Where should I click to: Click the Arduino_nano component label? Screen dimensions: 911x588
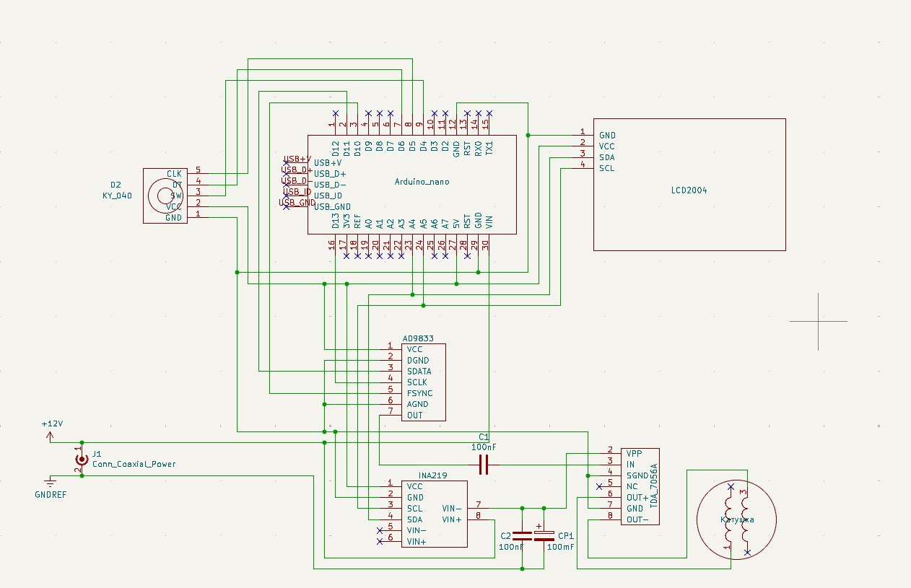coord(422,182)
